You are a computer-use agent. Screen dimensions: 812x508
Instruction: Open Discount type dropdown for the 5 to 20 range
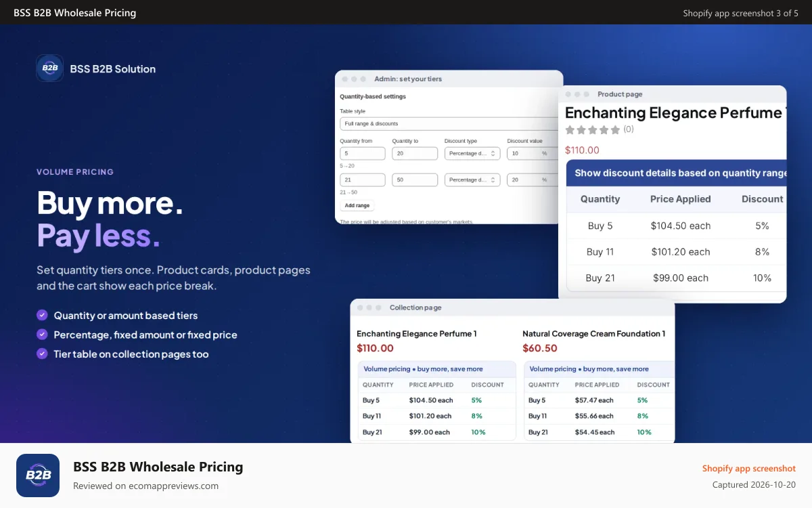(472, 154)
